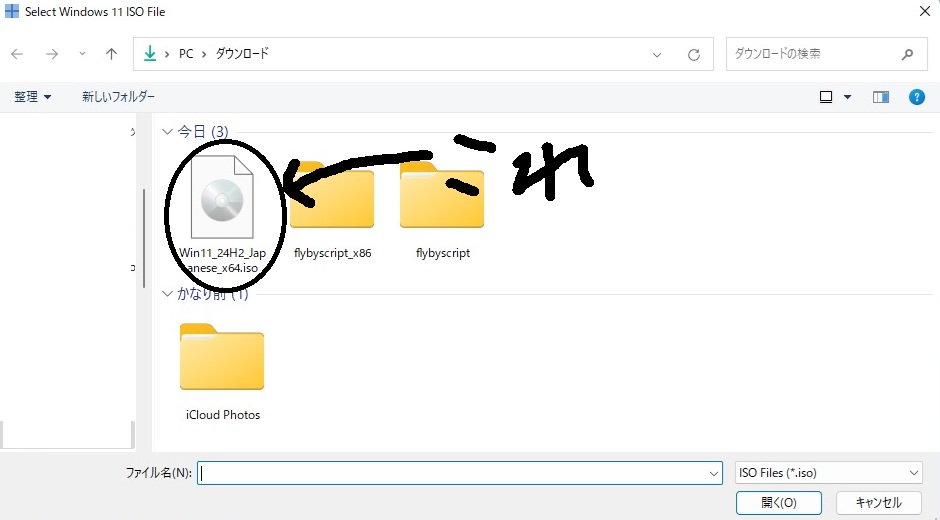Go up one folder level

111,54
